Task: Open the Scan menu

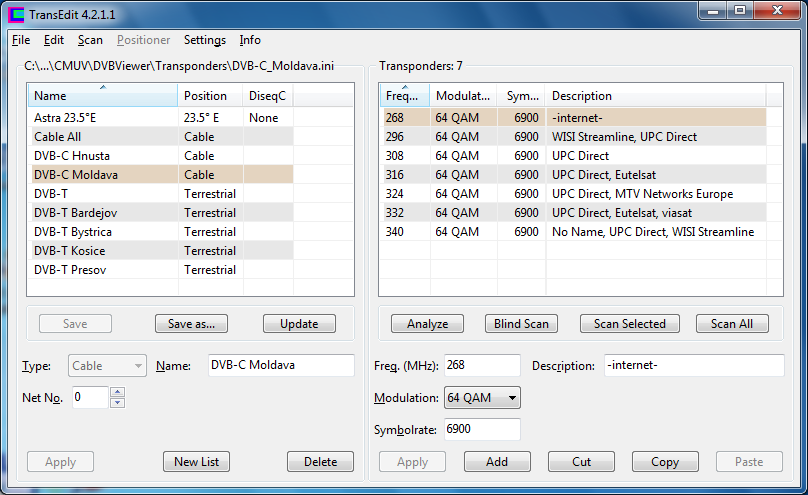Action: [90, 40]
